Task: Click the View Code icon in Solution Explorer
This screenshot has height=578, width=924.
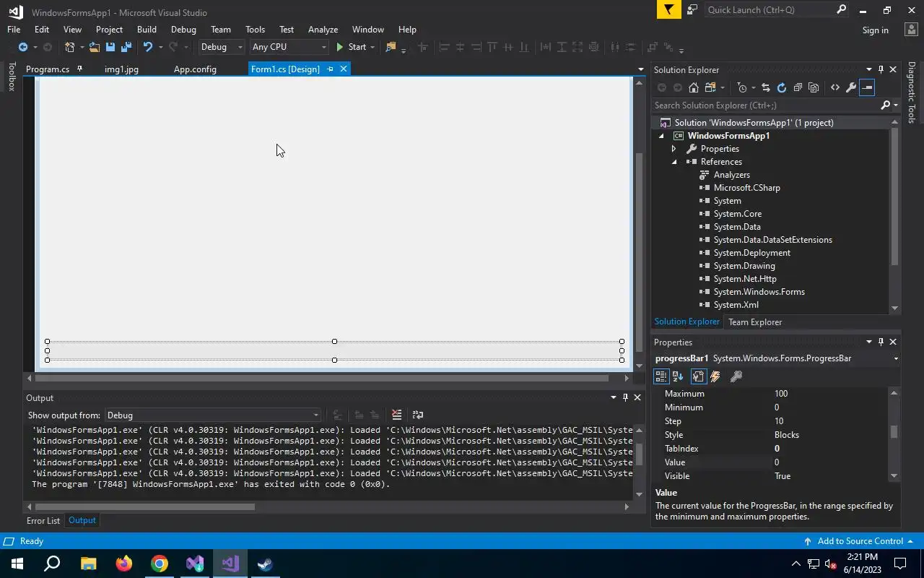Action: point(835,87)
